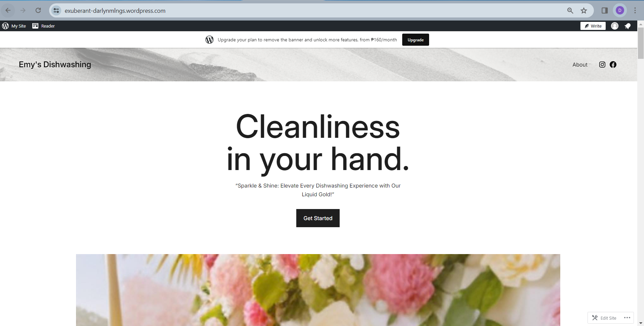
Task: Click the WordPress My Site logo
Action: [5, 26]
